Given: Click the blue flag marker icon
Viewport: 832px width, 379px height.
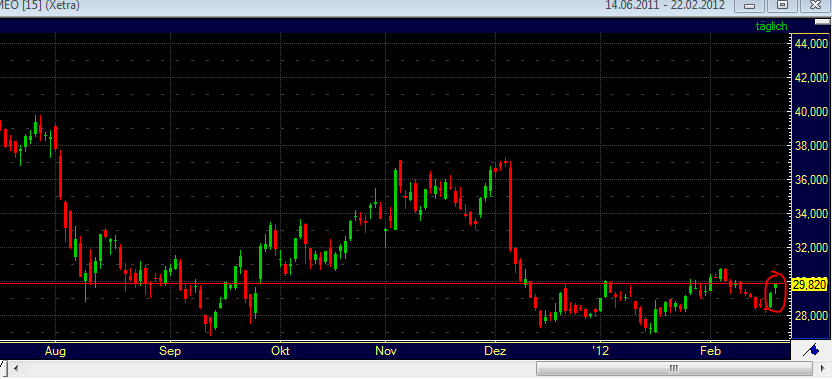Looking at the screenshot, I should (x=811, y=350).
